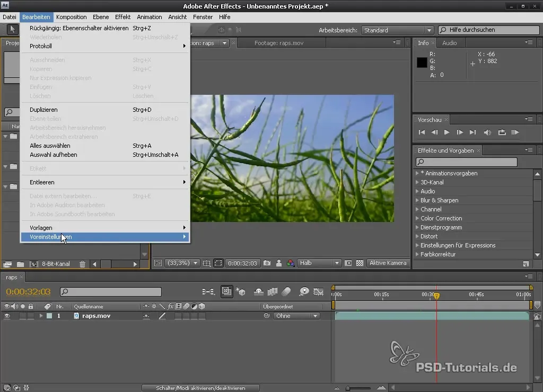Click current time indicator marker in timeline
Screen dimensions: 543x392
coord(437,295)
